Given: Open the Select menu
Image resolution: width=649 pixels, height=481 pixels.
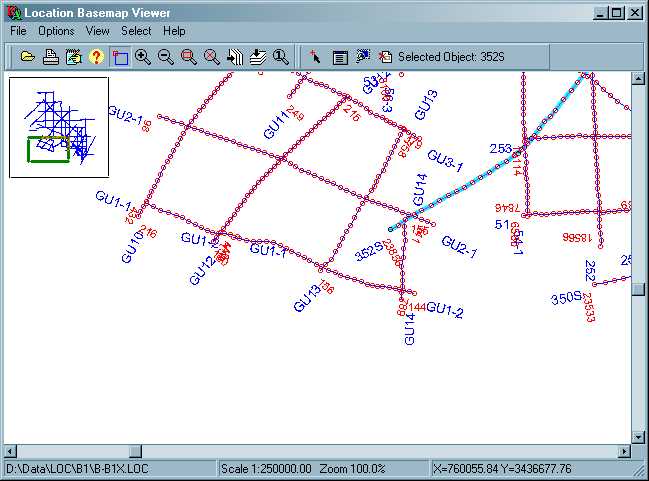Looking at the screenshot, I should click(x=136, y=31).
